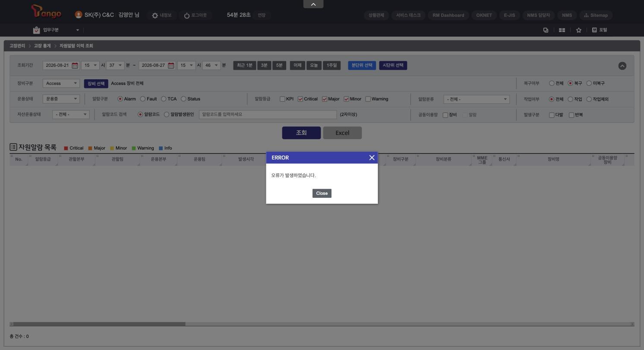Click the 업무구분 bag icon
The image size is (644, 350).
[x=36, y=30]
